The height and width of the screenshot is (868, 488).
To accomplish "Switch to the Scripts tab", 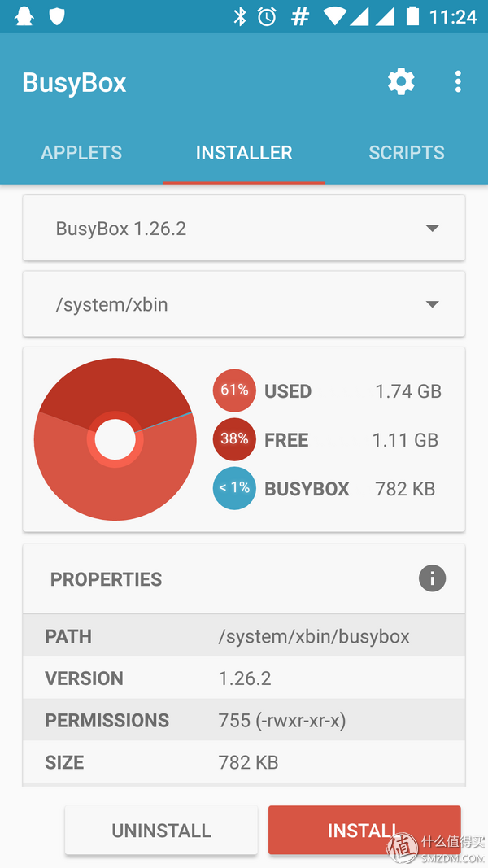I will coord(407,153).
